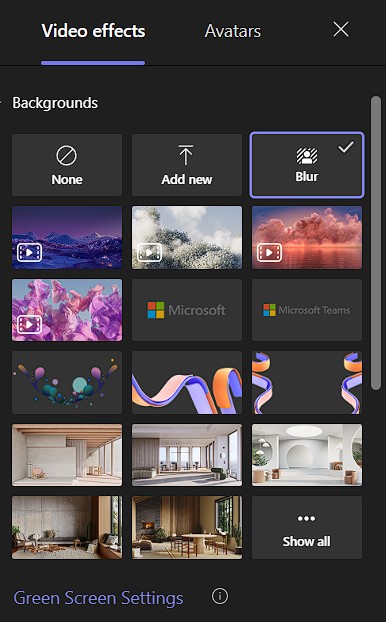
Task: Pick the white cloudy hillside animated background
Action: click(x=187, y=238)
